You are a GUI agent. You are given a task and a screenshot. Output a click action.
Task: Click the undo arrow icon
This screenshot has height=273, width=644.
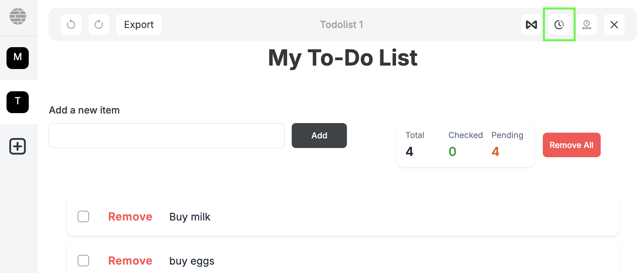point(71,25)
